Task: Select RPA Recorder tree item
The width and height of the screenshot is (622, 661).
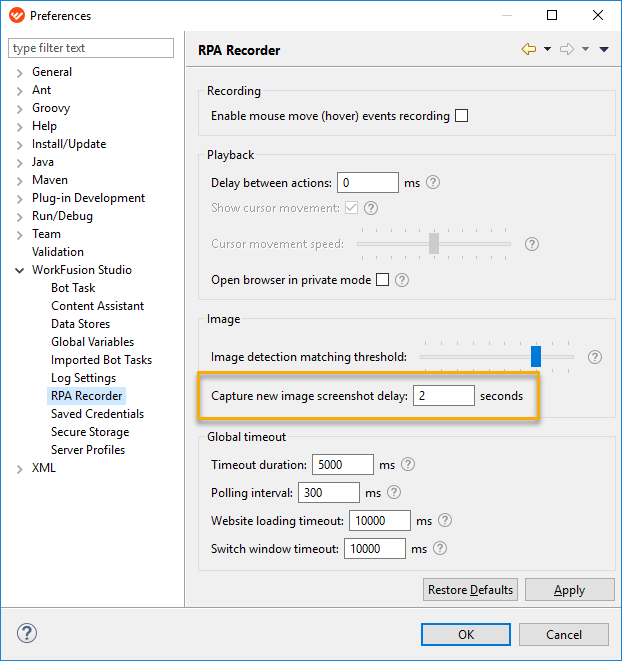Action: (86, 396)
